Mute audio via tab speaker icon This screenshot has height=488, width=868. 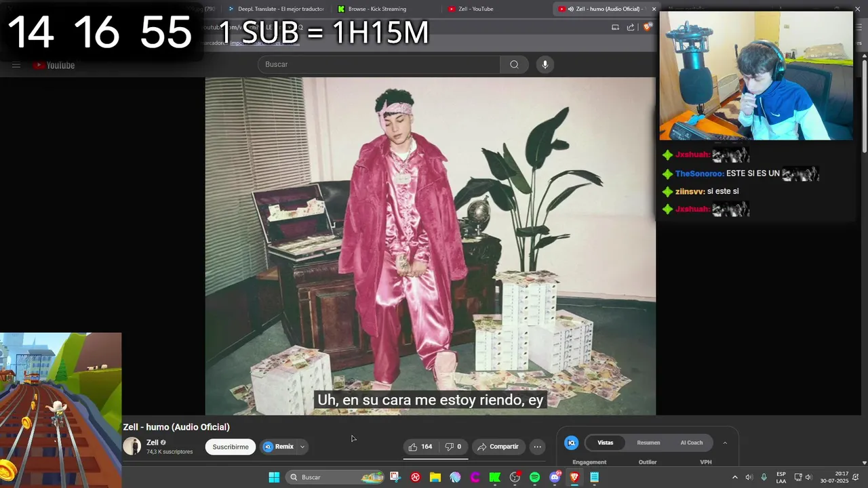coord(571,9)
